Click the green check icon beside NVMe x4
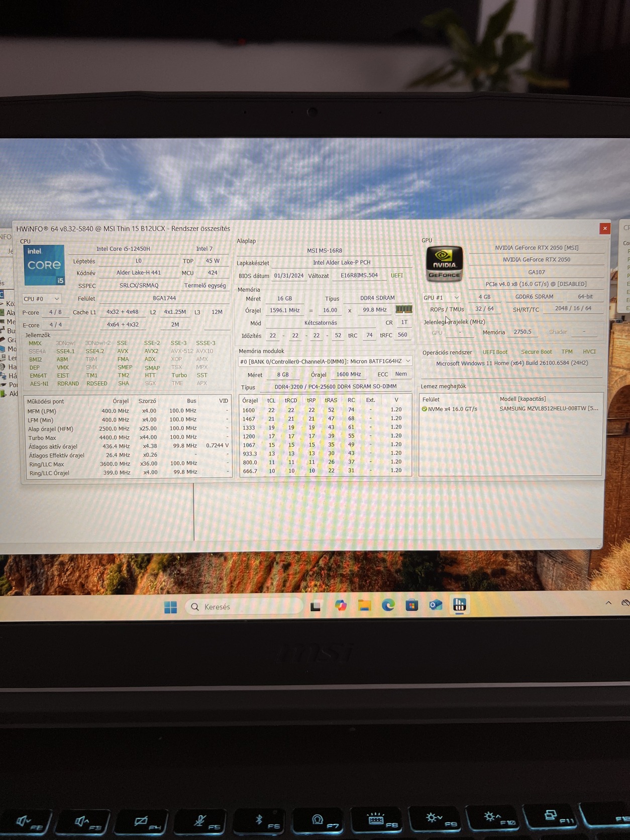The height and width of the screenshot is (840, 630). tap(424, 409)
